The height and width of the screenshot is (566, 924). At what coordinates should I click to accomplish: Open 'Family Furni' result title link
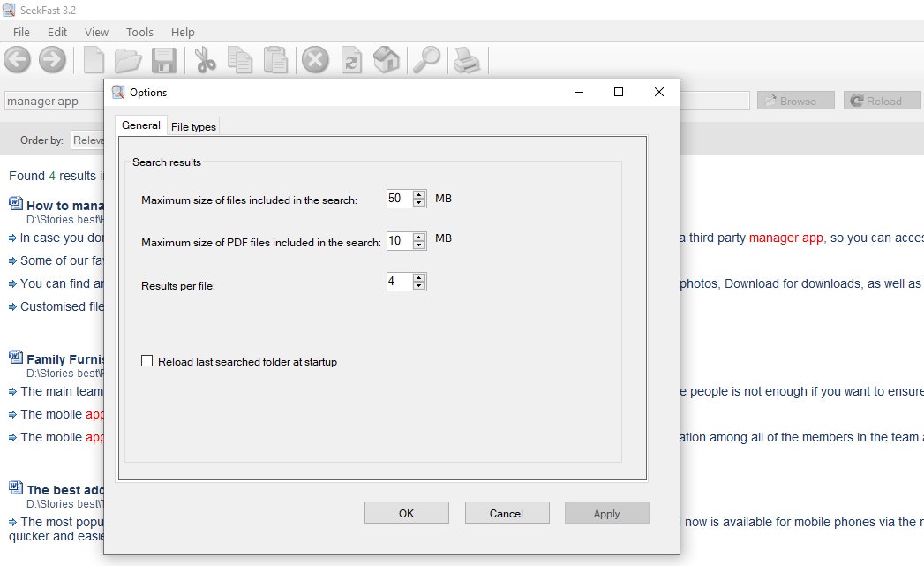(x=64, y=359)
